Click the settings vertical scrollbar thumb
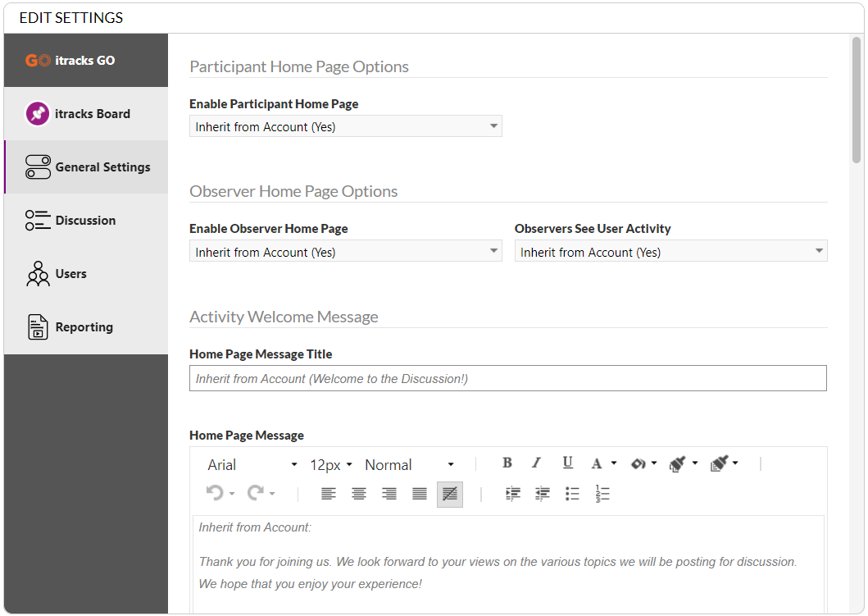868x616 pixels. [x=857, y=100]
